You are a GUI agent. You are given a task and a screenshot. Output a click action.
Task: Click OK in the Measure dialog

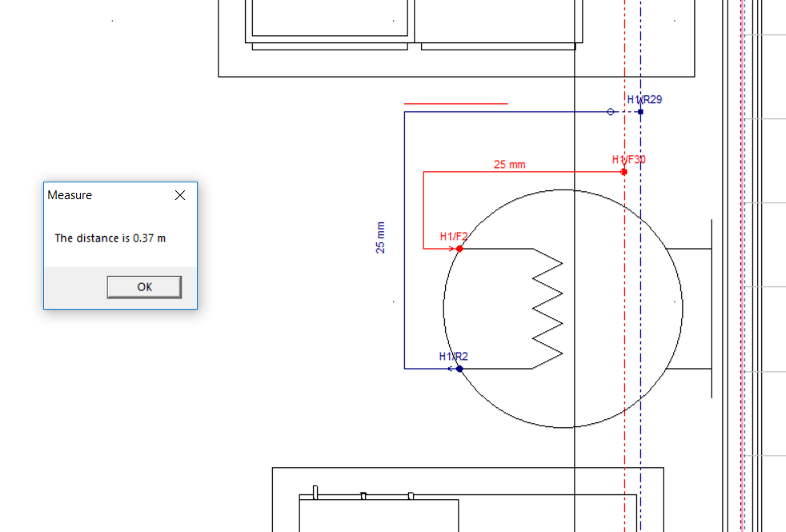(144, 287)
